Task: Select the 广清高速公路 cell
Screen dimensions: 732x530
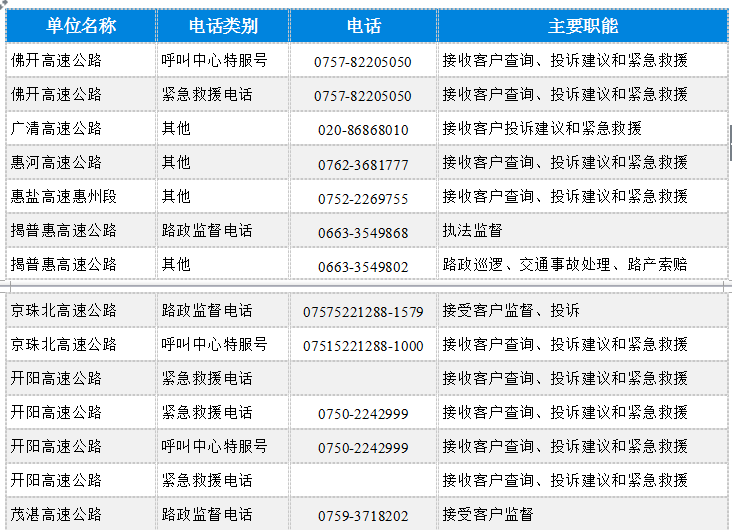Action: (x=57, y=129)
